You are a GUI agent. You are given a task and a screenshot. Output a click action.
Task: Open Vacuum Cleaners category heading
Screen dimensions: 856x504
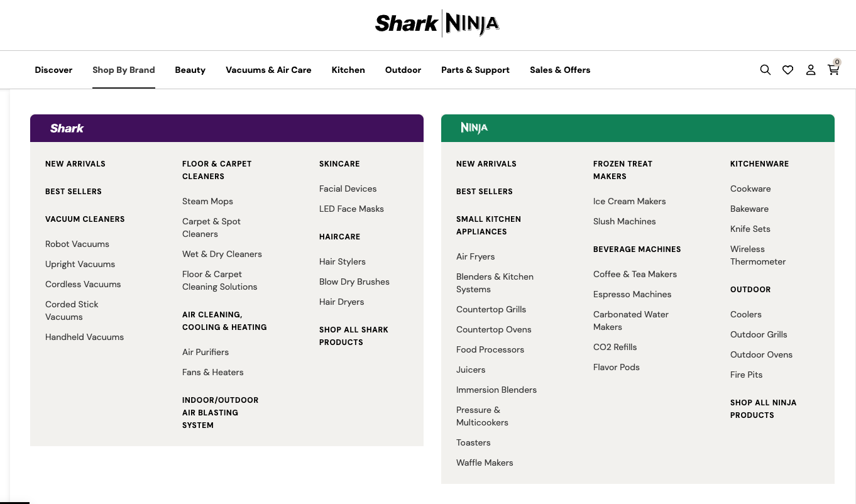85,219
